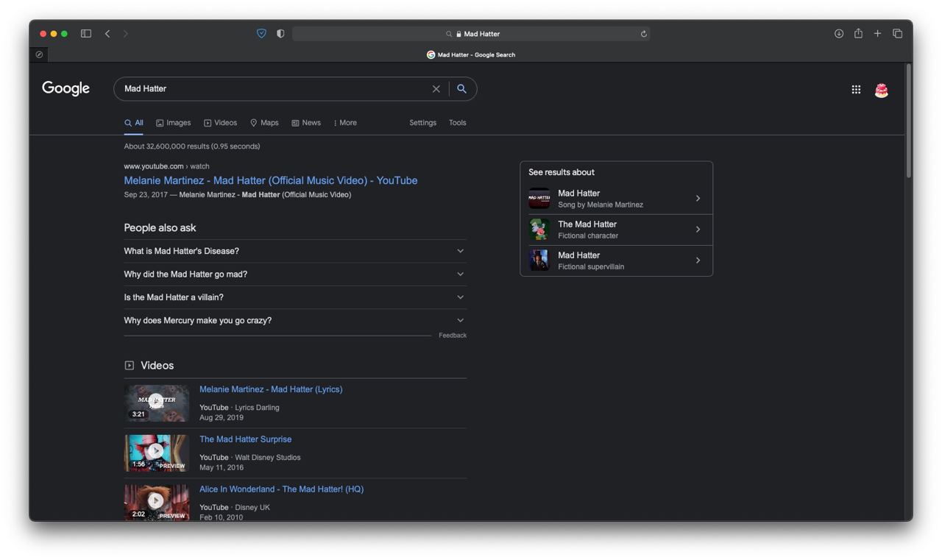Viewport: 942px width, 560px height.
Task: Click the Google logo
Action: (65, 88)
